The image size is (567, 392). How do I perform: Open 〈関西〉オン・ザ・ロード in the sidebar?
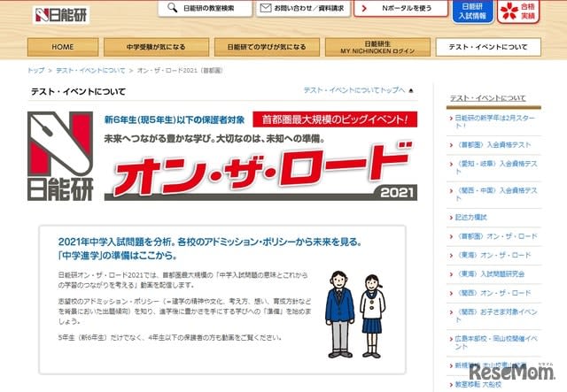pyautogui.click(x=493, y=293)
